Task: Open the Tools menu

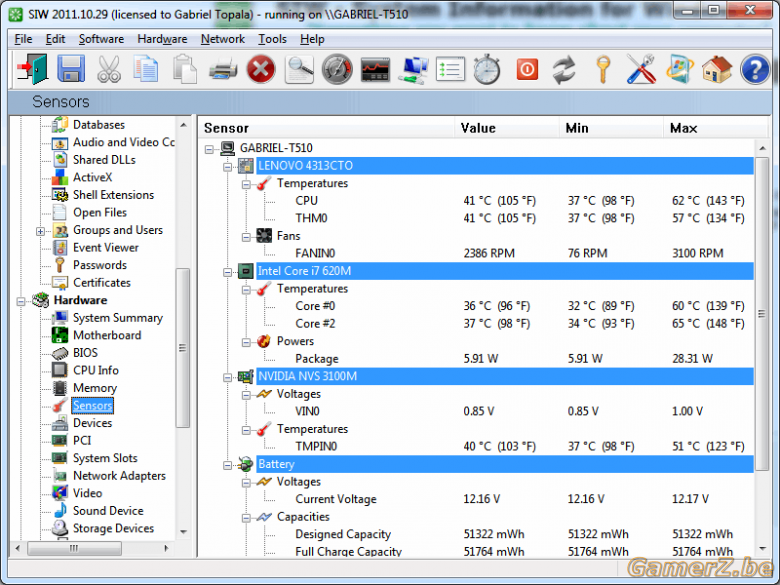Action: coord(272,39)
